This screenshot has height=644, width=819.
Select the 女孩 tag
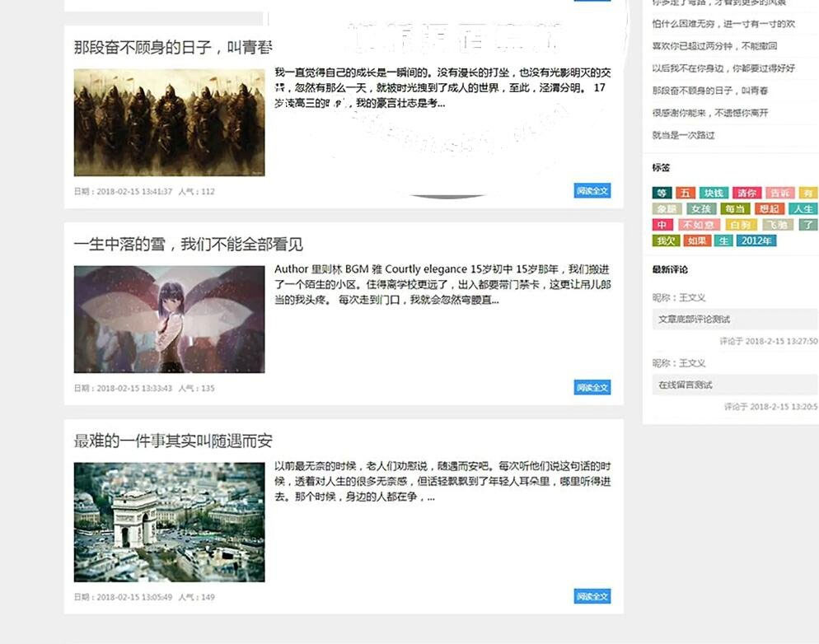pos(703,208)
